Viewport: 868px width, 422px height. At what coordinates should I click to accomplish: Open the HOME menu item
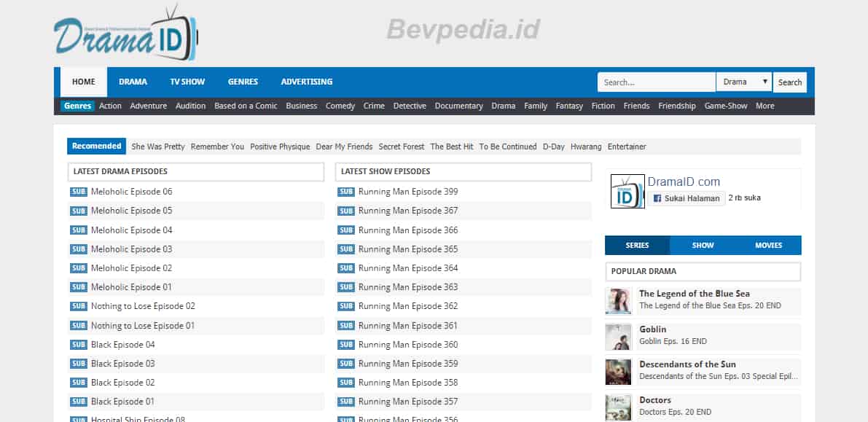click(x=83, y=82)
